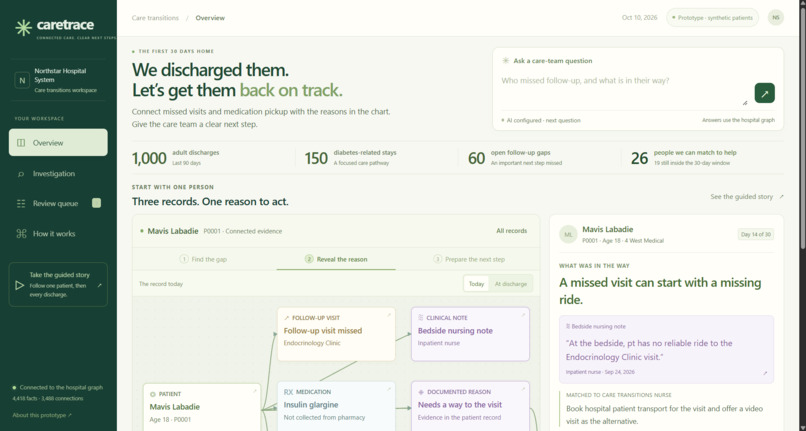The height and width of the screenshot is (431, 806).
Task: Open the quoted nursing note arrow icon
Action: point(765,373)
